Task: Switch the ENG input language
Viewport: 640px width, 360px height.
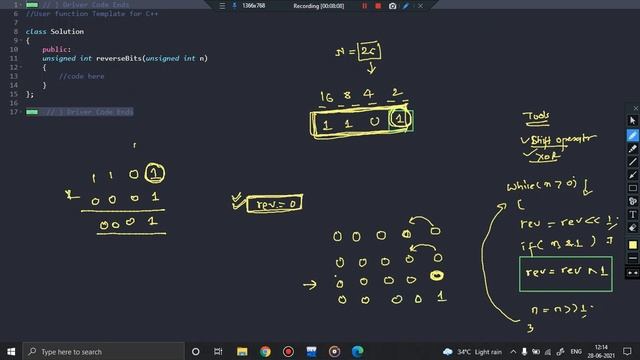Action: (576, 351)
